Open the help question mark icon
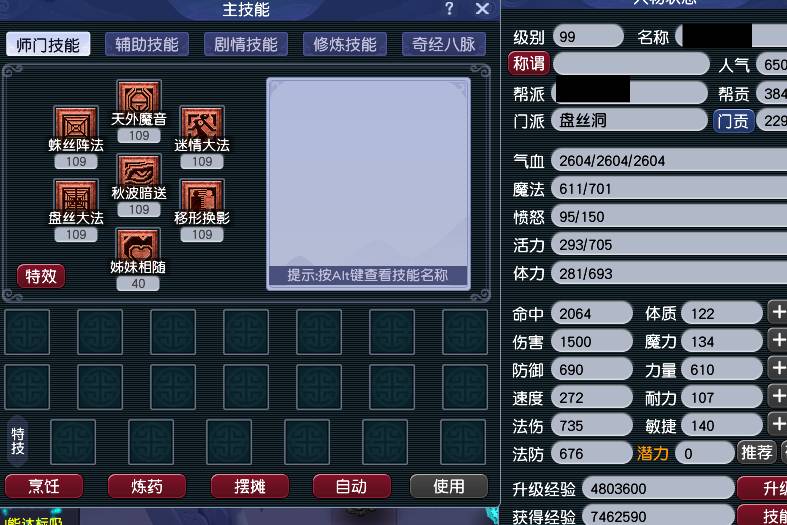787x525 pixels. point(449,9)
